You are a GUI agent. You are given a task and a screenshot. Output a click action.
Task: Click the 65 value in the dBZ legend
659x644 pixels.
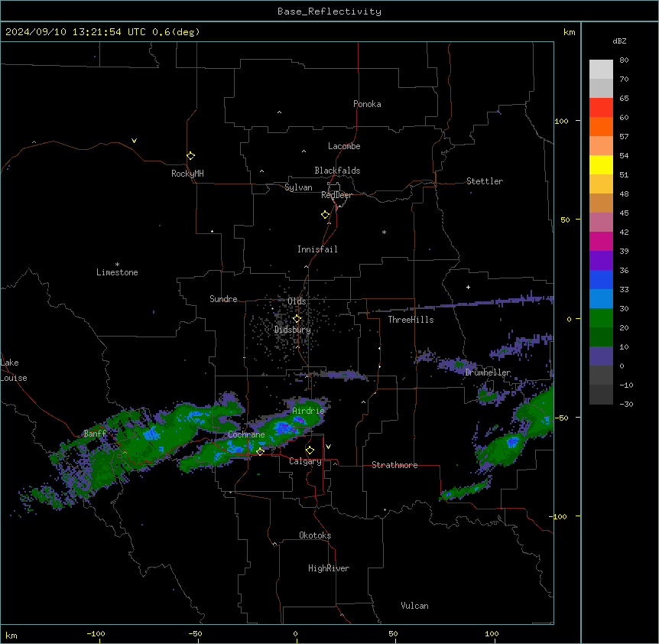(x=624, y=99)
